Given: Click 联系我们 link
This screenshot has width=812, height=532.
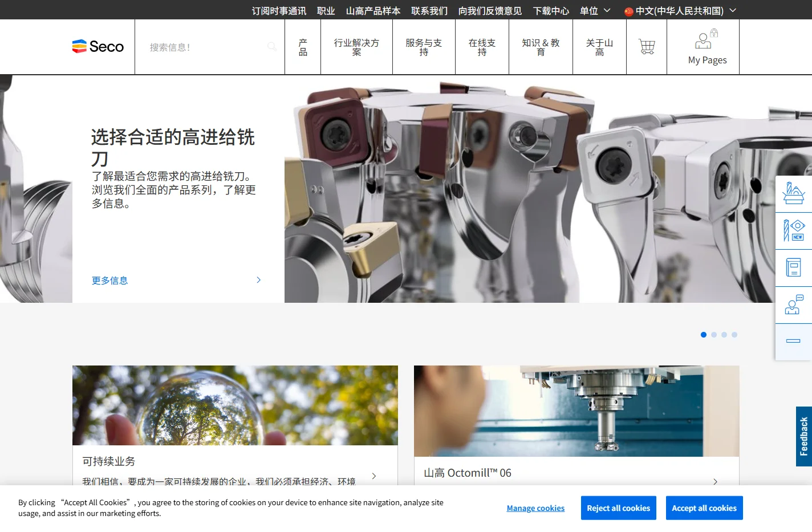Looking at the screenshot, I should [429, 11].
